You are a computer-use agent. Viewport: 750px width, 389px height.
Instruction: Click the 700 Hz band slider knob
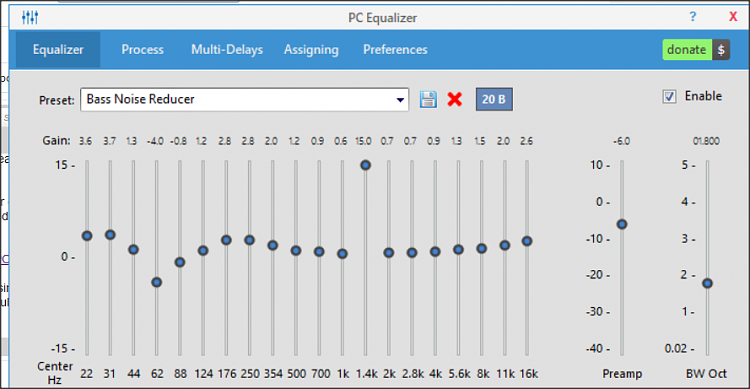(319, 252)
